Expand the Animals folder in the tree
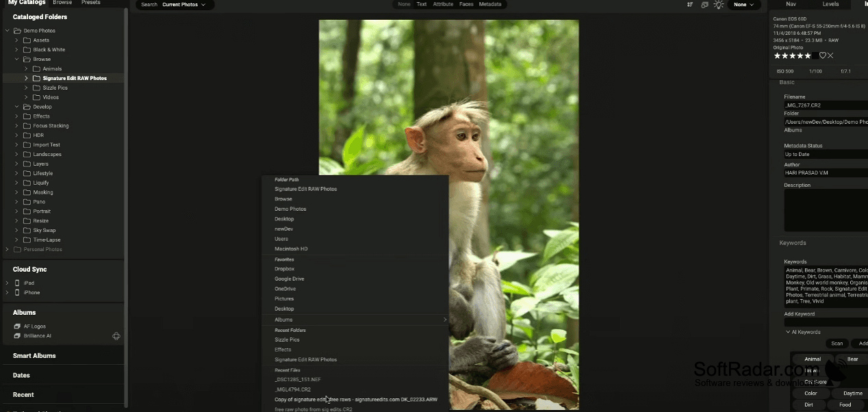 point(27,68)
